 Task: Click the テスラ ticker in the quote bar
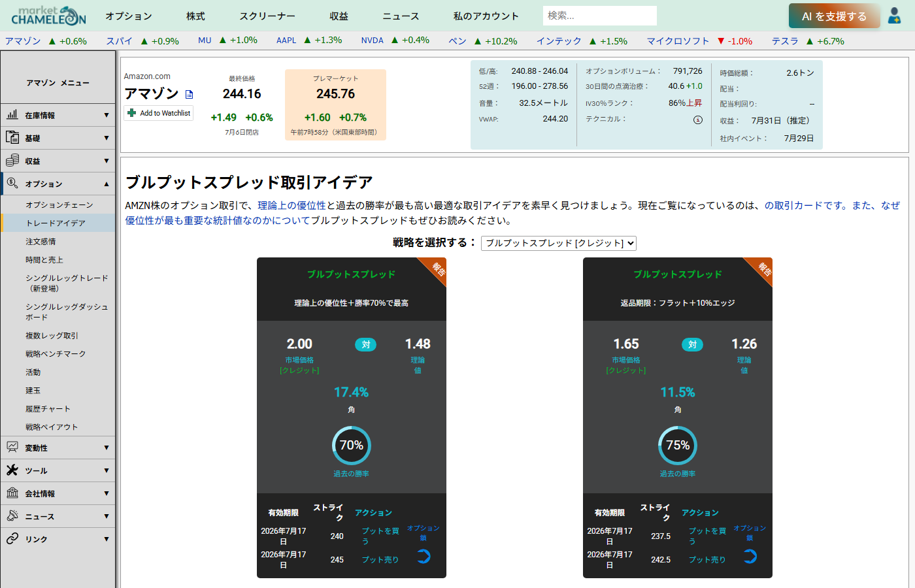[785, 41]
